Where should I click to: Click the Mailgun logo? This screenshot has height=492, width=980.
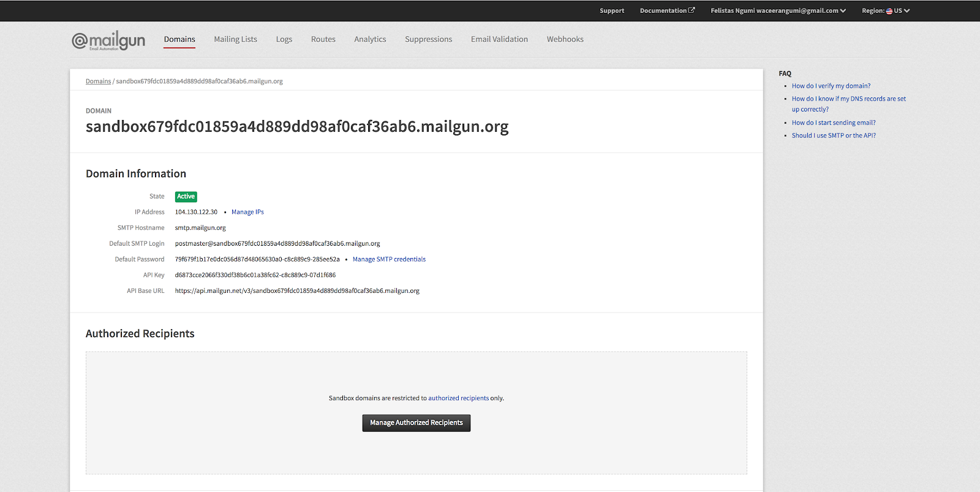pyautogui.click(x=108, y=40)
